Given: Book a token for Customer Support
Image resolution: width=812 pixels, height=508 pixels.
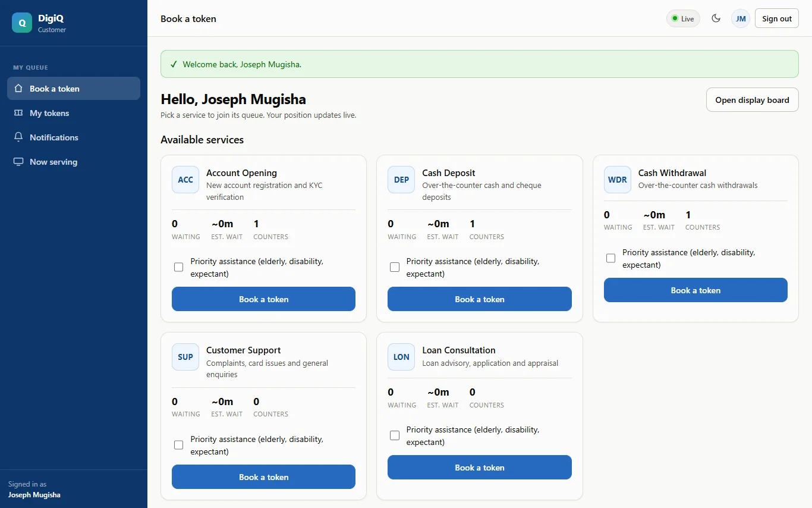Looking at the screenshot, I should tap(263, 477).
